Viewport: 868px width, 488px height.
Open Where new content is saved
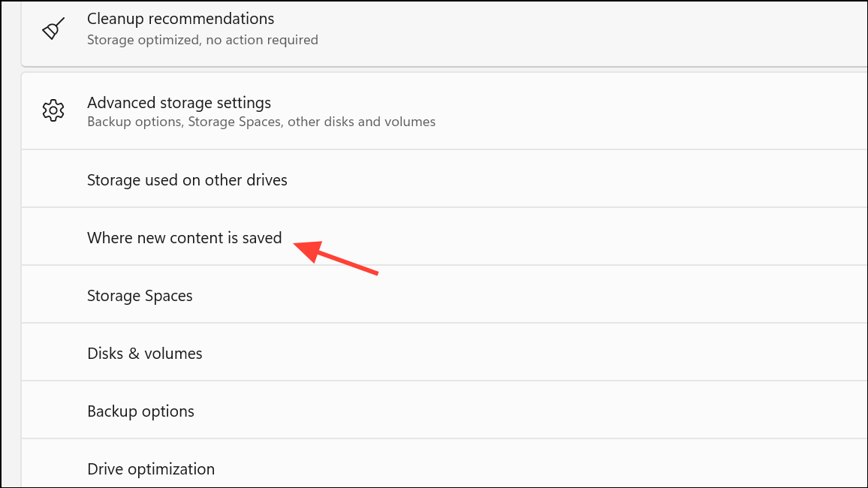click(445, 236)
